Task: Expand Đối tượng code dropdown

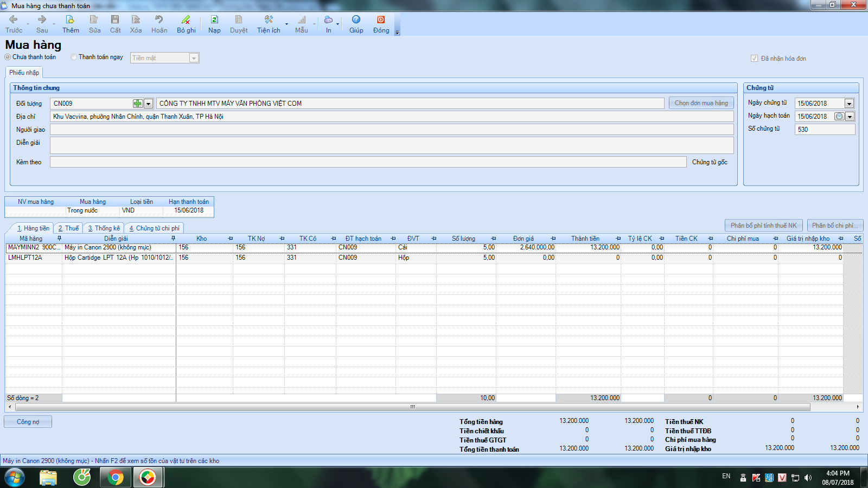Action: coord(148,104)
